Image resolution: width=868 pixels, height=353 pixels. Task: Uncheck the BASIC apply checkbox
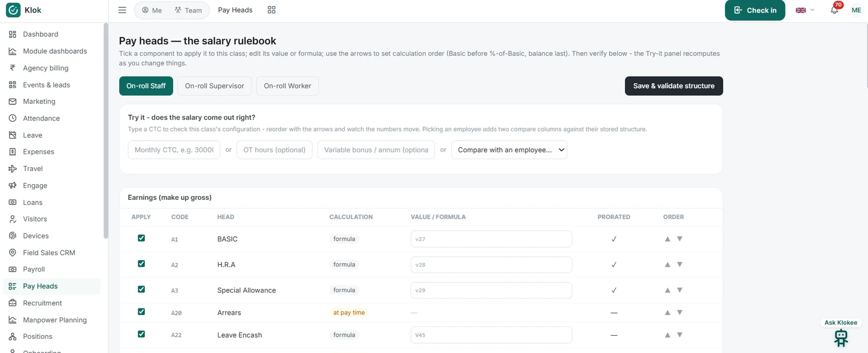pos(141,238)
